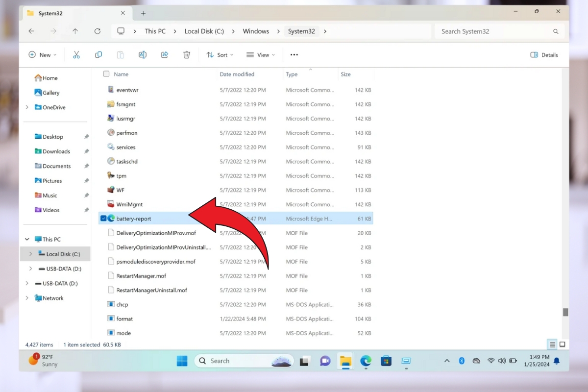Image resolution: width=588 pixels, height=392 pixels.
Task: Select the System32 window tab
Action: coord(78,13)
